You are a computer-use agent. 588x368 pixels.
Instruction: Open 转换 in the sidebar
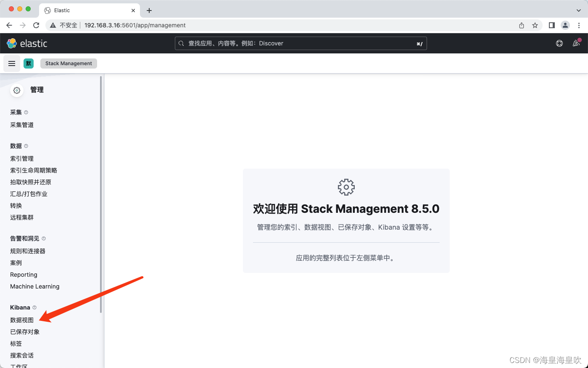pyautogui.click(x=16, y=206)
